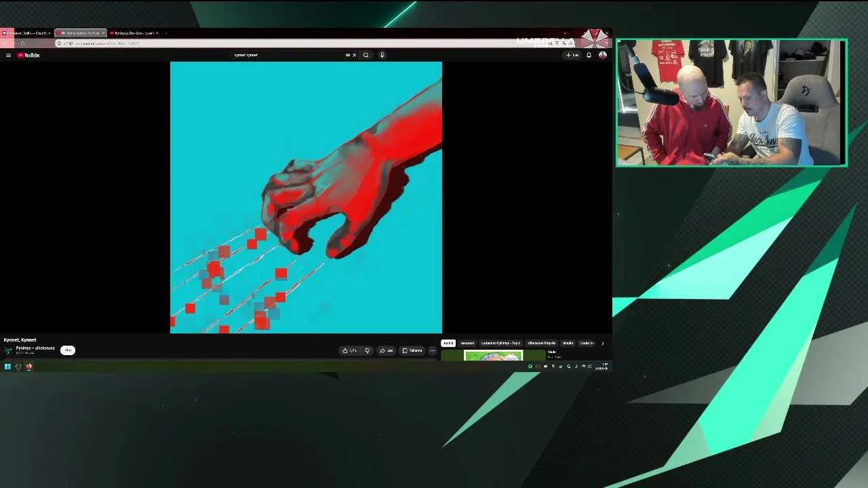The height and width of the screenshot is (488, 868).
Task: Subscribe with the Tilaa button
Action: point(68,350)
